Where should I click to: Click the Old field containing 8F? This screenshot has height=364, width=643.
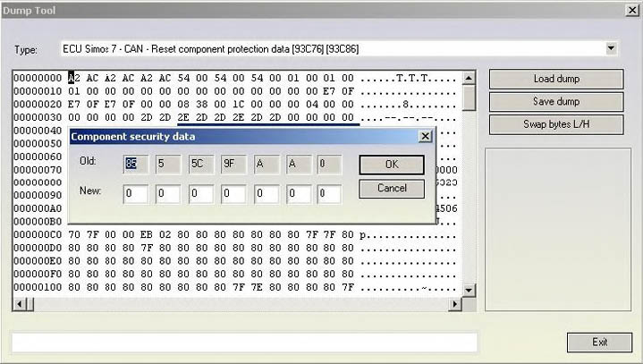pyautogui.click(x=136, y=164)
